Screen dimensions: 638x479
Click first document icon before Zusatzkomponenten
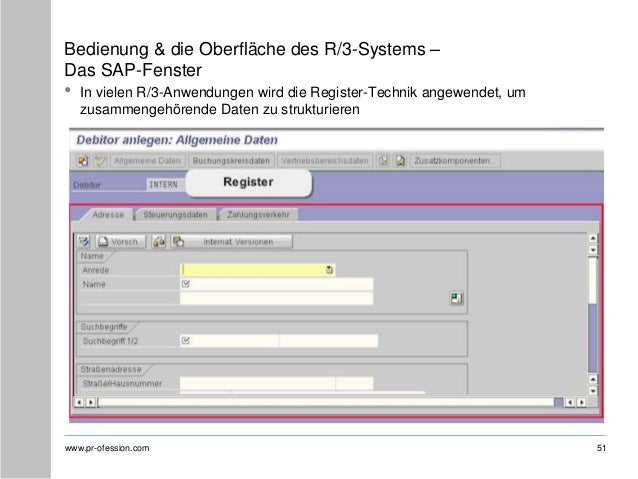tap(383, 161)
